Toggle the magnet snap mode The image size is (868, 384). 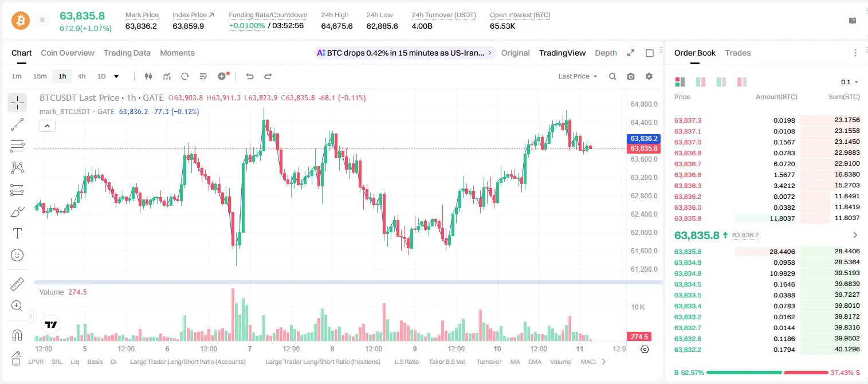pos(17,335)
